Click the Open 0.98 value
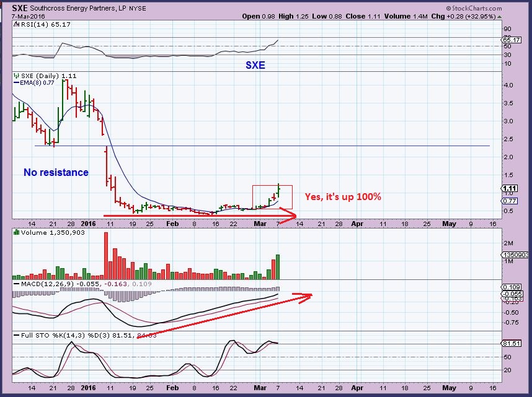 (x=259, y=16)
